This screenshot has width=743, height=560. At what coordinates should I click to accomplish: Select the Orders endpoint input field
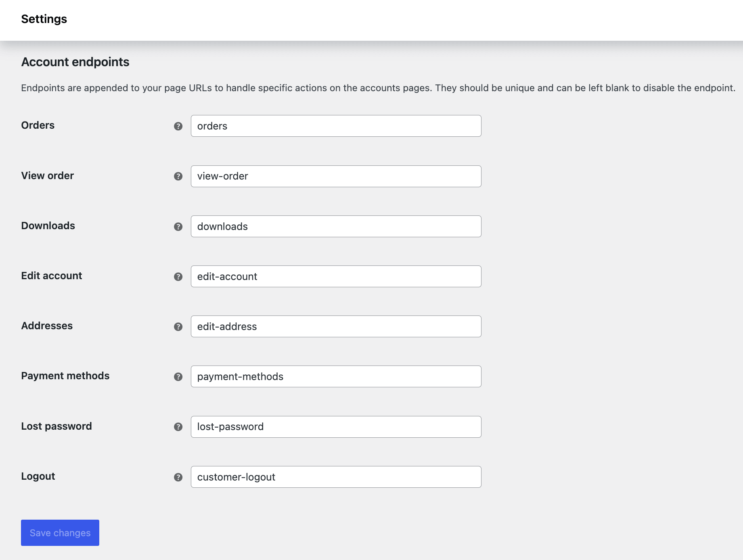coord(336,126)
